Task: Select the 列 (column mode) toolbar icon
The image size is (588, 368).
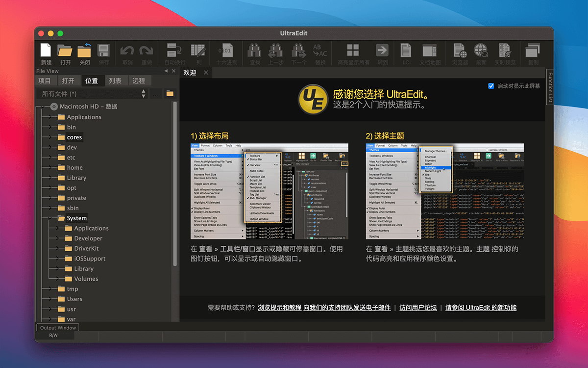Action: pos(198,50)
